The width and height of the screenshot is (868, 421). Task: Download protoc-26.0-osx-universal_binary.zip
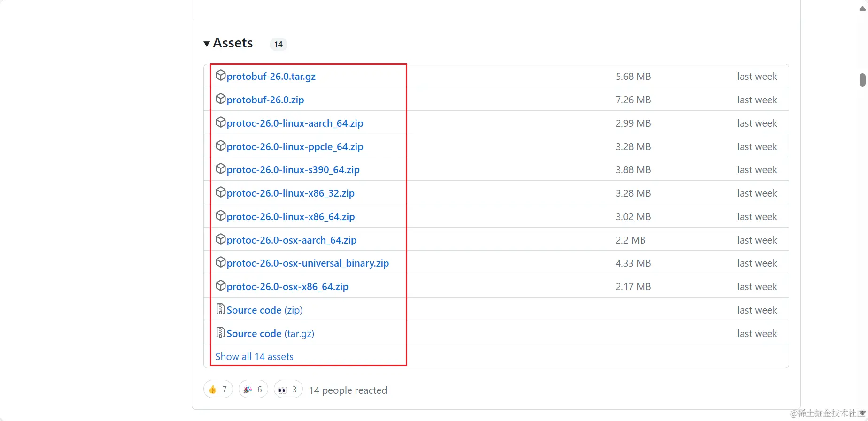pyautogui.click(x=308, y=263)
